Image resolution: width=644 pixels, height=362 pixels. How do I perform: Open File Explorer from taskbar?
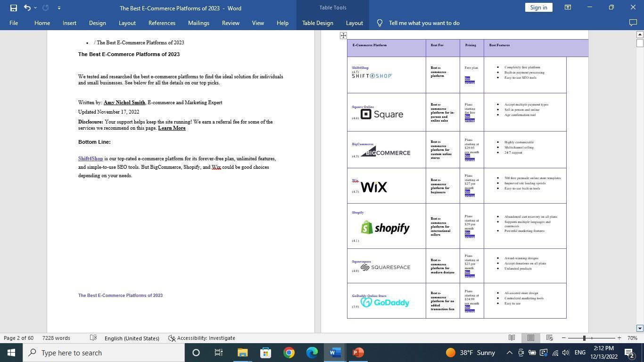(x=242, y=353)
